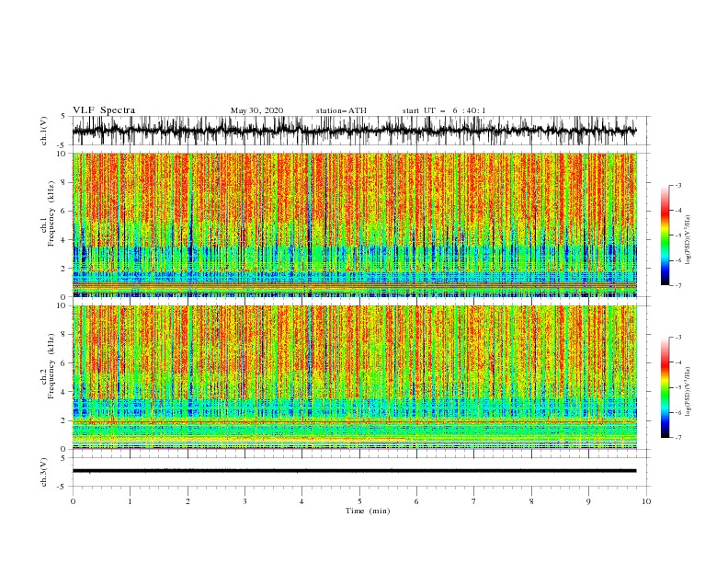Click time axis tick label 0

[73, 501]
